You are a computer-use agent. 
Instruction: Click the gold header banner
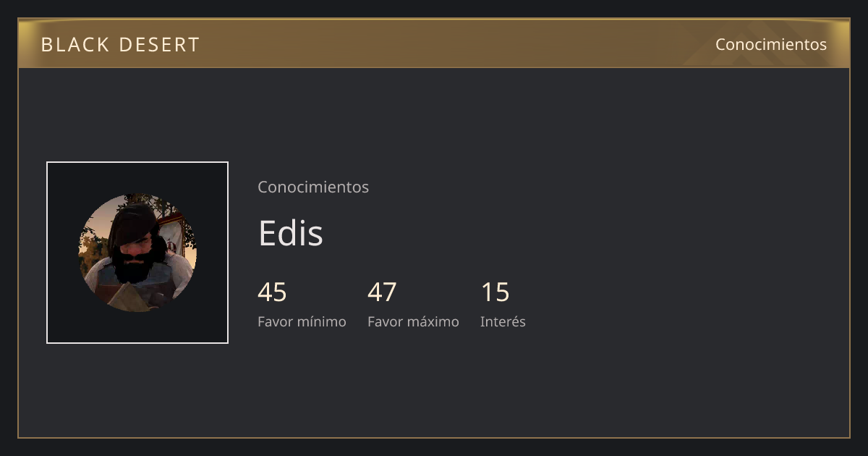click(434, 43)
